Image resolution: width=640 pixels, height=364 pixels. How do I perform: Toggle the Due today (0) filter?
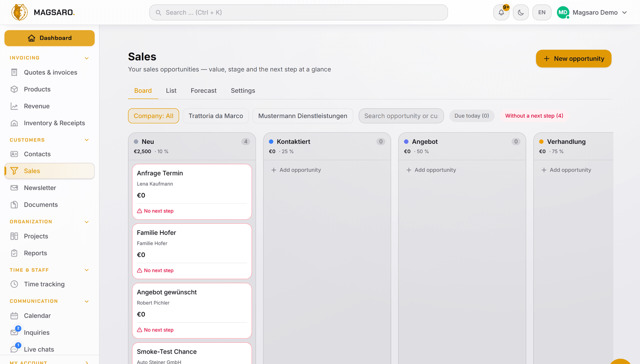[x=472, y=116]
